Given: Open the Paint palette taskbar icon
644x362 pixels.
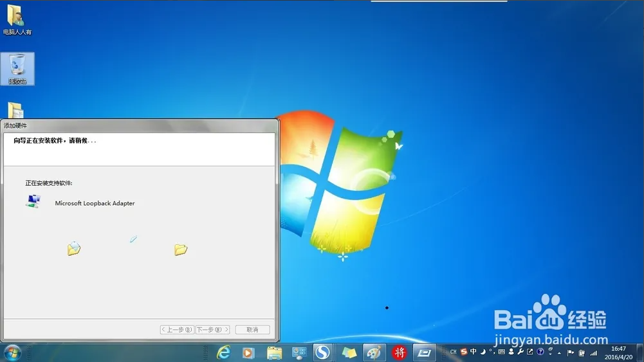Looking at the screenshot, I should (x=374, y=352).
